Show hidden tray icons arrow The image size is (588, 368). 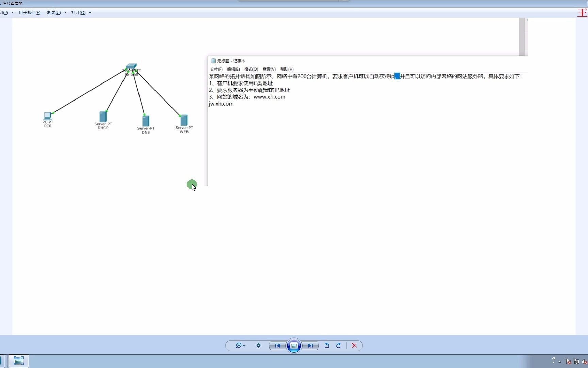560,362
